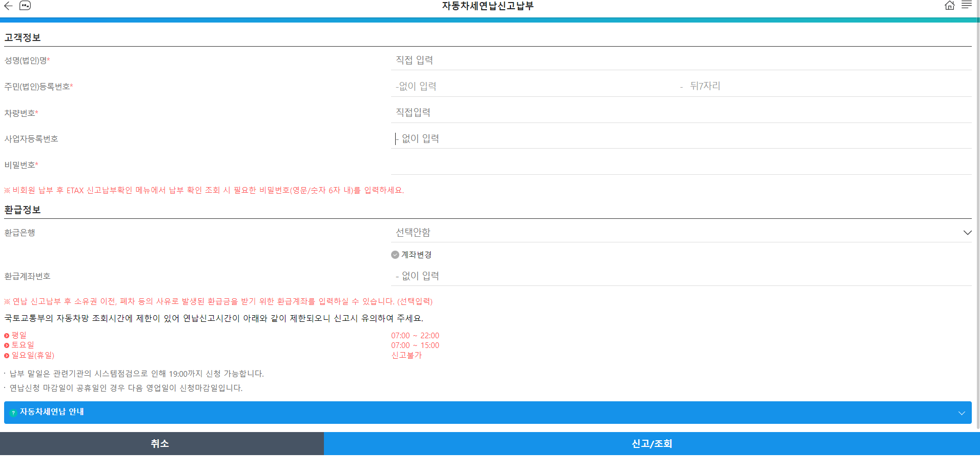
Task: Click the 일요일(휴일) row label
Action: point(33,355)
